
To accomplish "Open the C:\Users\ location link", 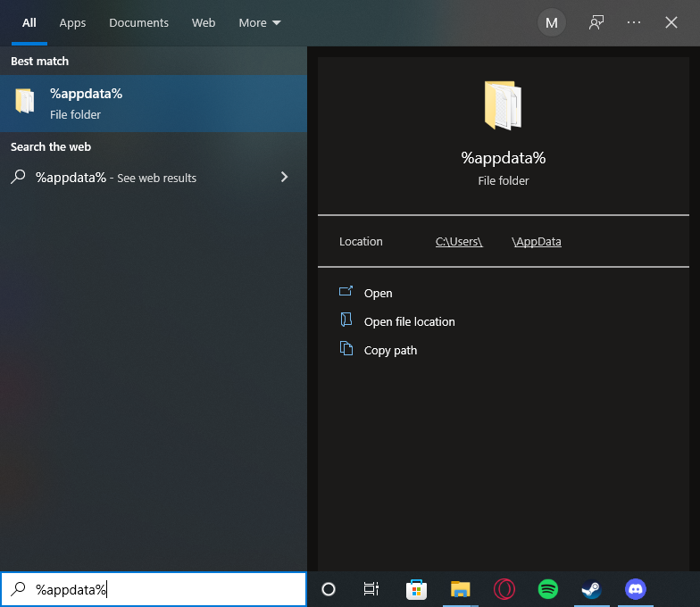I will (x=459, y=241).
